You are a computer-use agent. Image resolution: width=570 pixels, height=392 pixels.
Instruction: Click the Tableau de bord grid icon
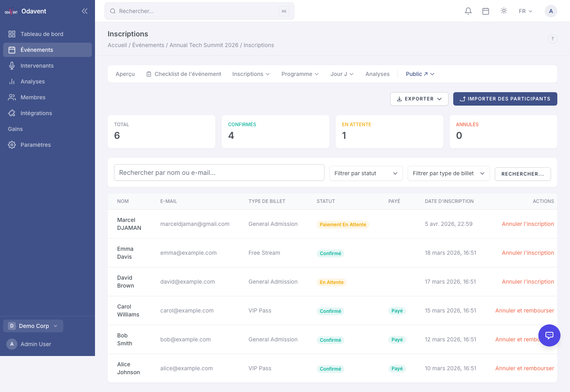coord(12,34)
